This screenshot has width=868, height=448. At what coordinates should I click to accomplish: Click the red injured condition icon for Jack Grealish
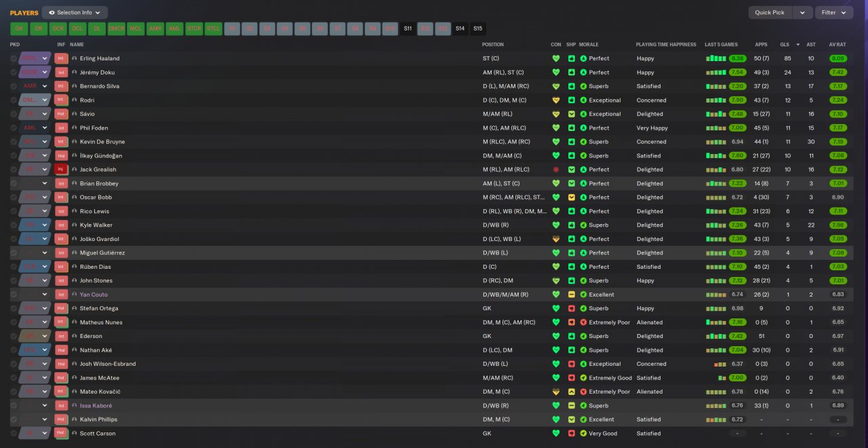pyautogui.click(x=556, y=170)
